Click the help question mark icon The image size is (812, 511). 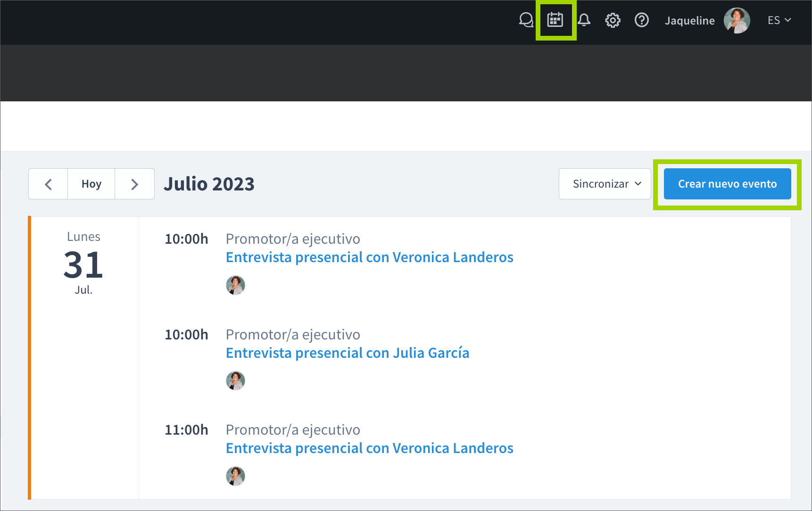tap(641, 20)
